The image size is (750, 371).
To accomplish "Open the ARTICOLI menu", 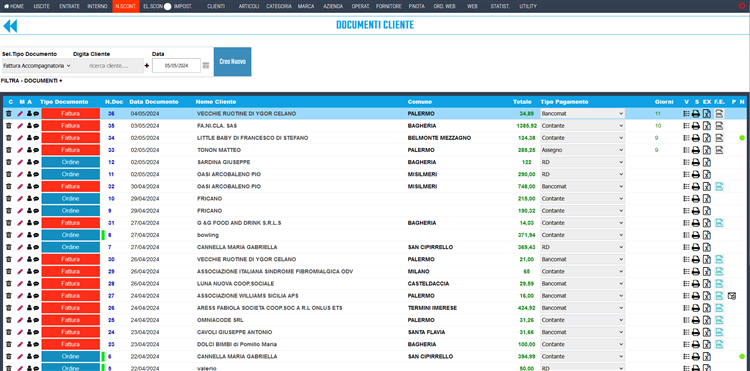I will tap(249, 6).
